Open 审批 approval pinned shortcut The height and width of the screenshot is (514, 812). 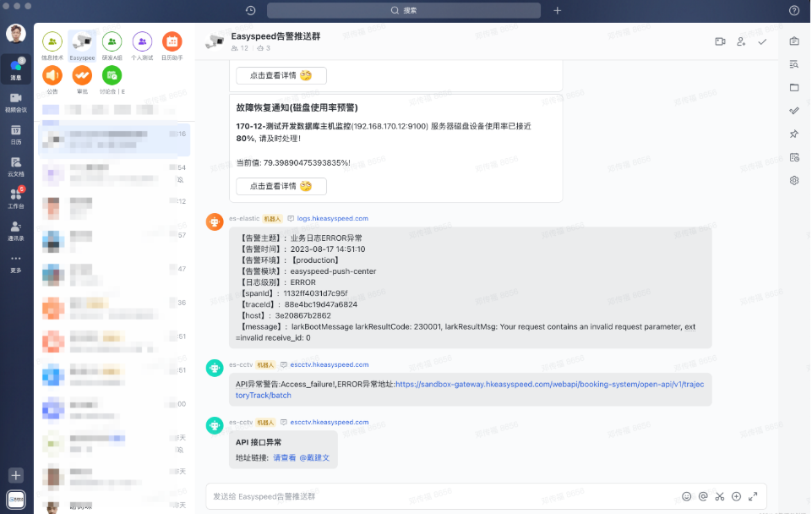click(82, 79)
